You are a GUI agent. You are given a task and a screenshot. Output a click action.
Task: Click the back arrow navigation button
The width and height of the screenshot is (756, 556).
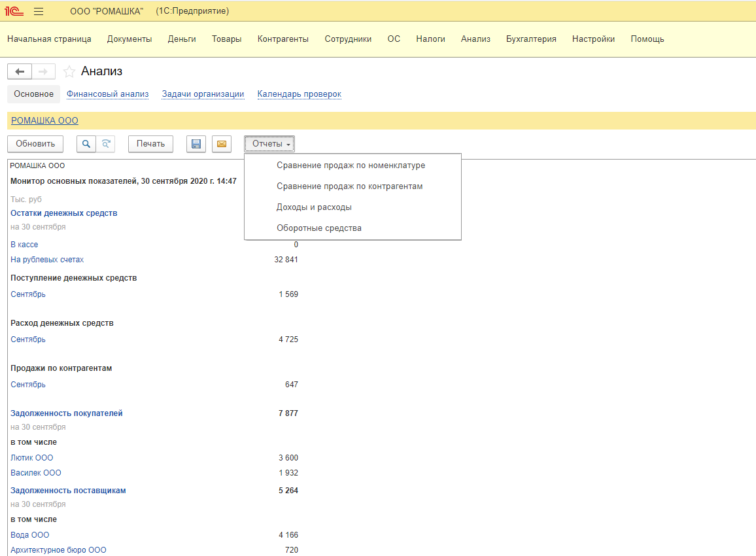19,71
